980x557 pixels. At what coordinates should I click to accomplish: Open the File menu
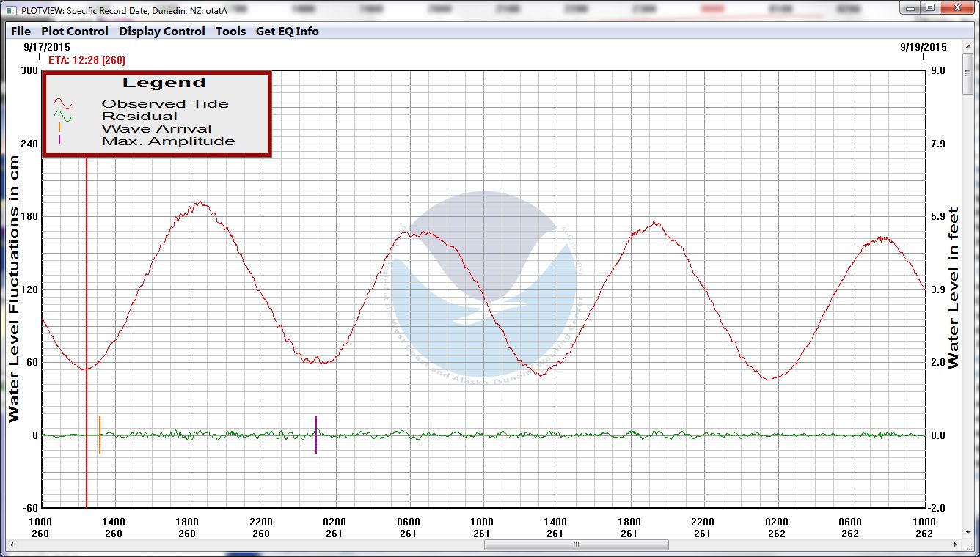click(21, 32)
